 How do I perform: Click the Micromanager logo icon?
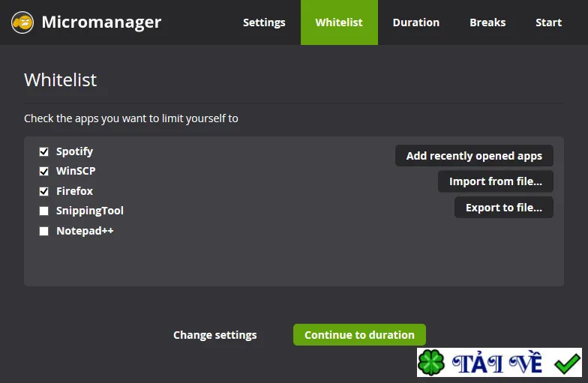(x=22, y=22)
